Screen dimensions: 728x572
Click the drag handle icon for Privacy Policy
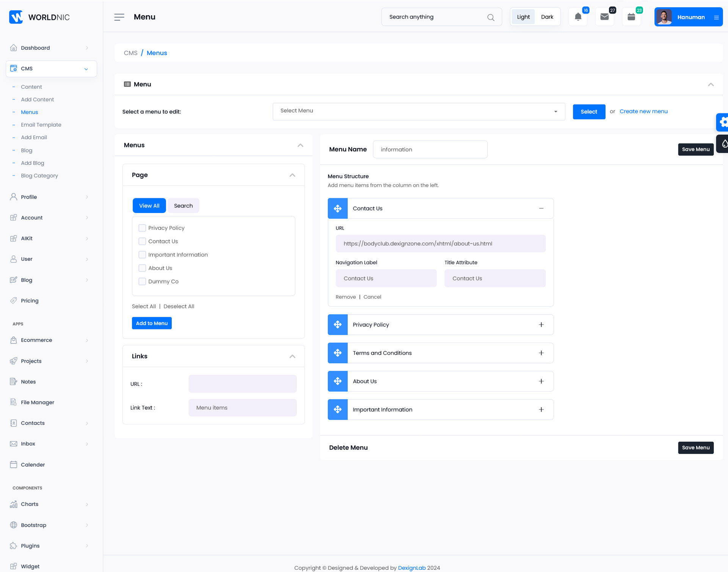(x=337, y=324)
